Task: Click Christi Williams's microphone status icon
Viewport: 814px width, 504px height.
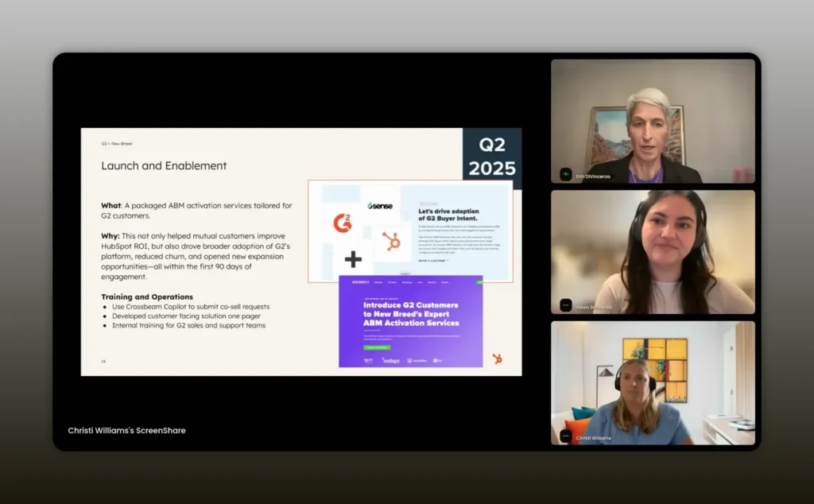Action: pyautogui.click(x=565, y=436)
